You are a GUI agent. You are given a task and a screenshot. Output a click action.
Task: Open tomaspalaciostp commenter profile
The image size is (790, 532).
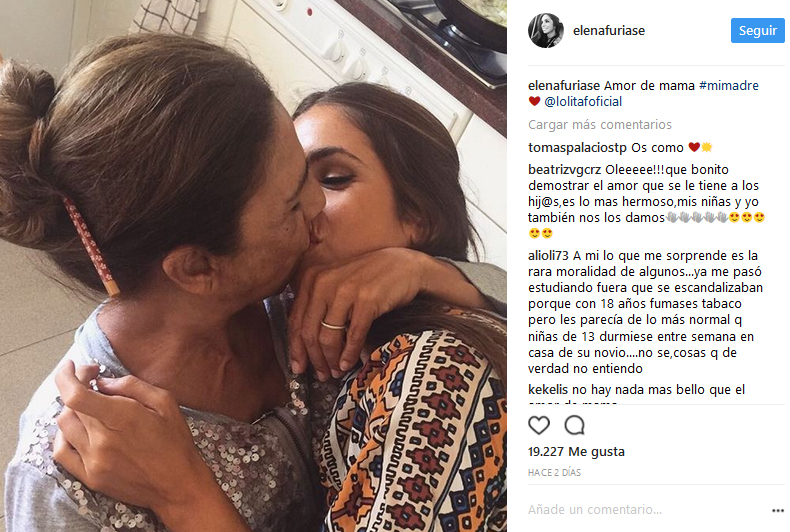[x=577, y=148]
